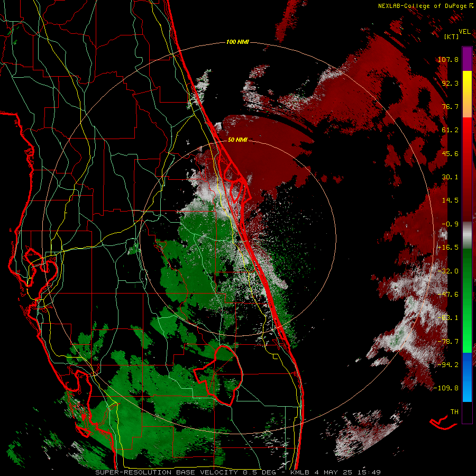This screenshot has width=476, height=476.
Task: Select the 107.8 value on velocity scale
Action: click(448, 59)
